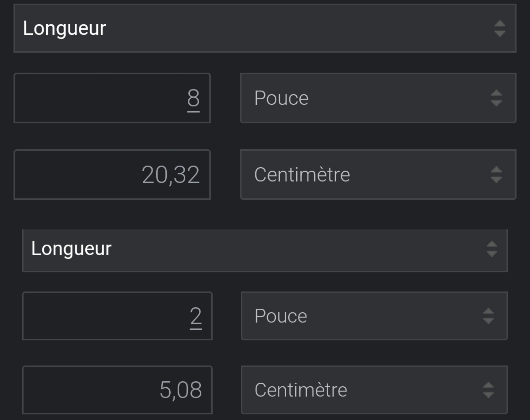
Task: Click the result field showing 5,08
Action: pos(117,390)
